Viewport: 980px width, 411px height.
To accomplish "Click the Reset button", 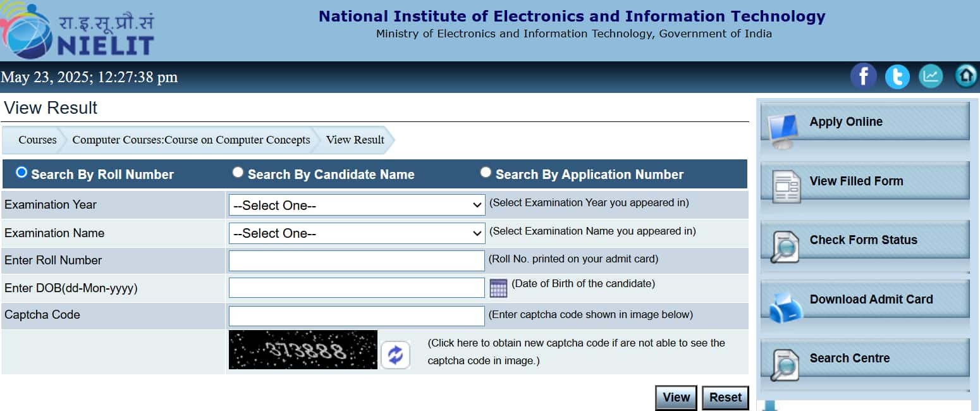I will [x=725, y=397].
